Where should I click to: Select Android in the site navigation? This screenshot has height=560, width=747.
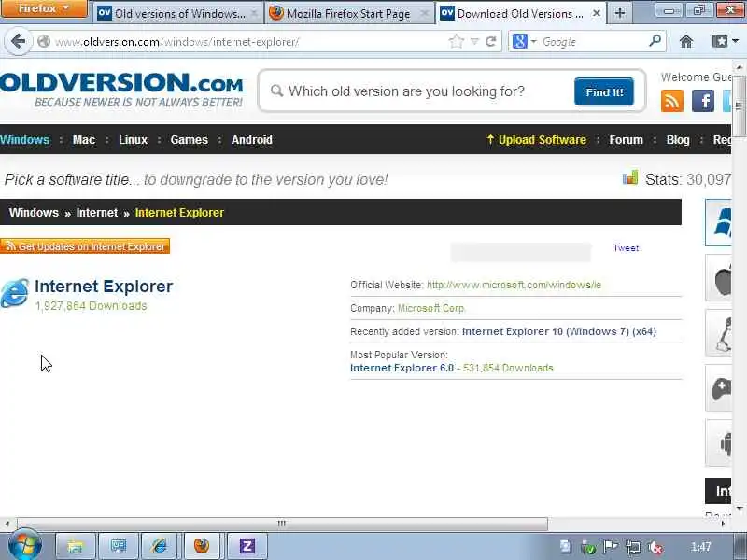pos(252,140)
